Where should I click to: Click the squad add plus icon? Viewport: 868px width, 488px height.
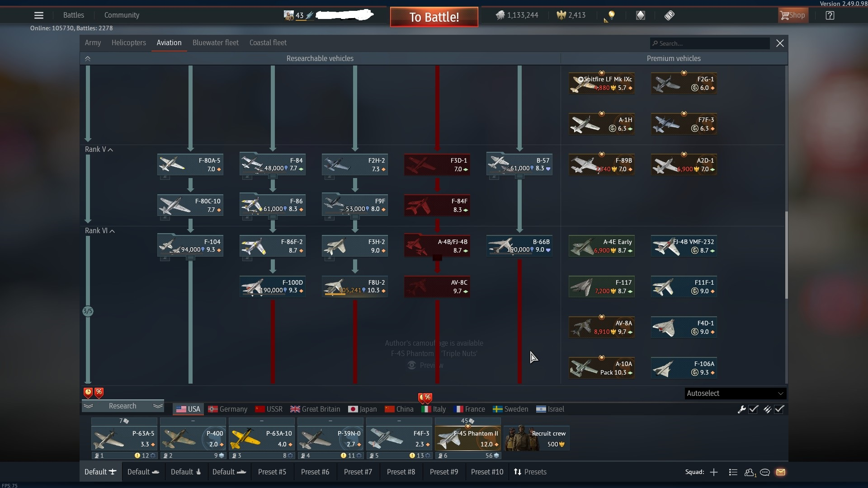(x=714, y=472)
